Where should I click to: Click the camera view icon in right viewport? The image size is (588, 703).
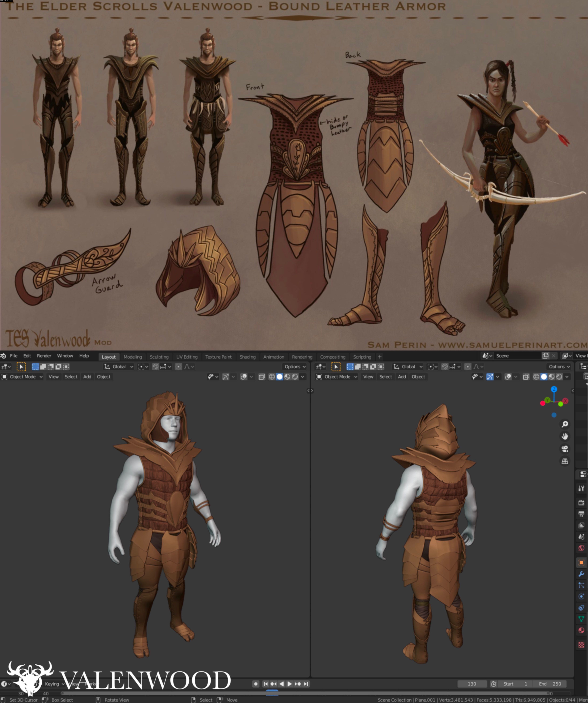pyautogui.click(x=565, y=449)
